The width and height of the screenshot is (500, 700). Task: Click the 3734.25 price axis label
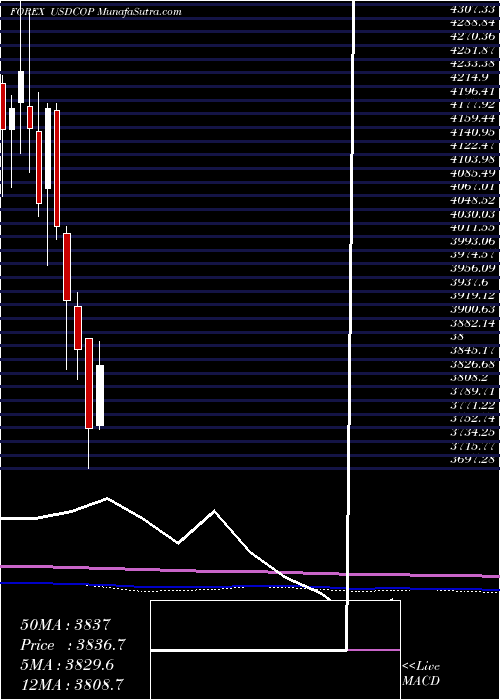pyautogui.click(x=472, y=433)
